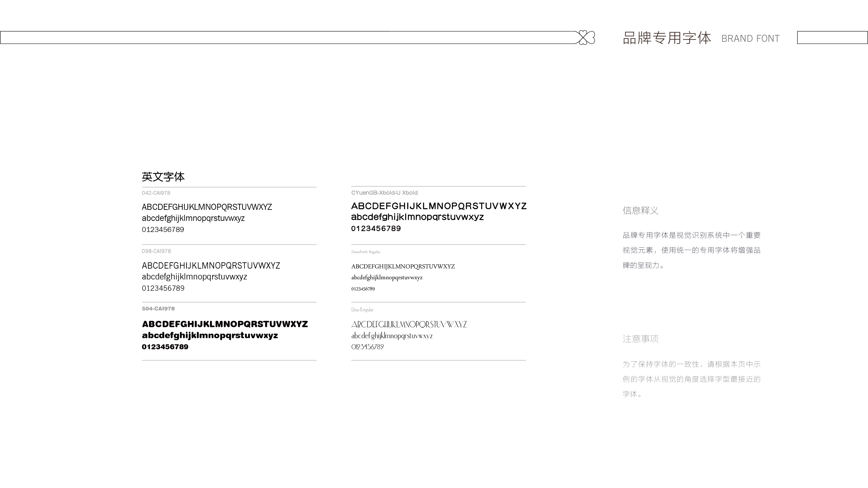Click the paragraph under 注意事项

[691, 379]
